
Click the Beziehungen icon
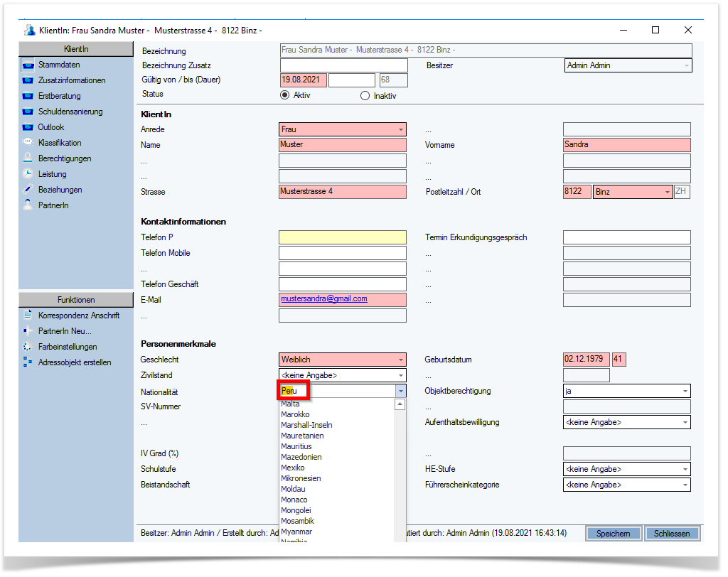tap(28, 190)
